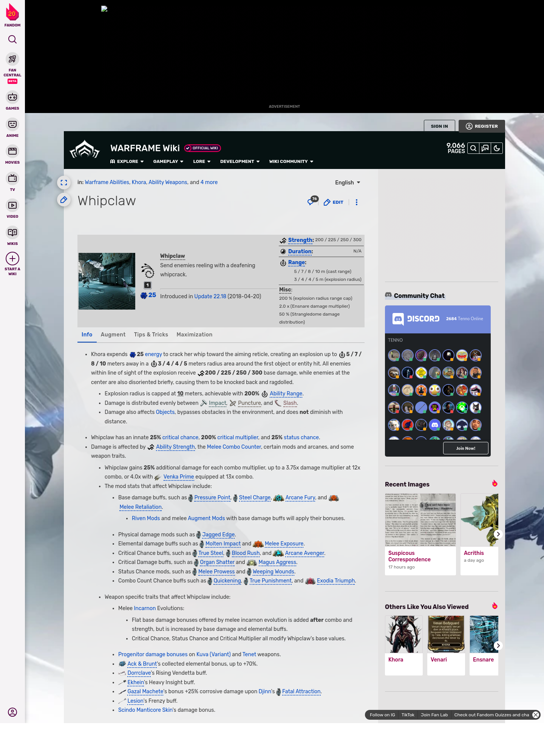This screenshot has height=756, width=544.
Task: Open the Venka Prime link
Action: [178, 477]
